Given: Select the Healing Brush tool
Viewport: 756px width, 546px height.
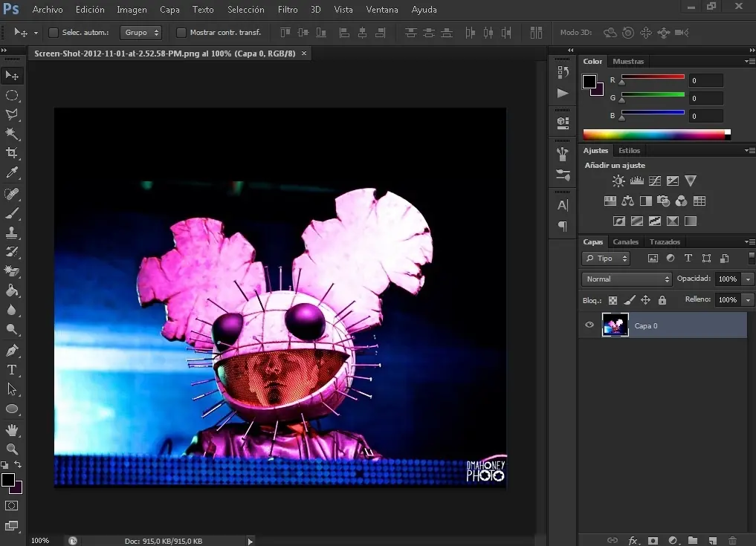Looking at the screenshot, I should point(12,194).
